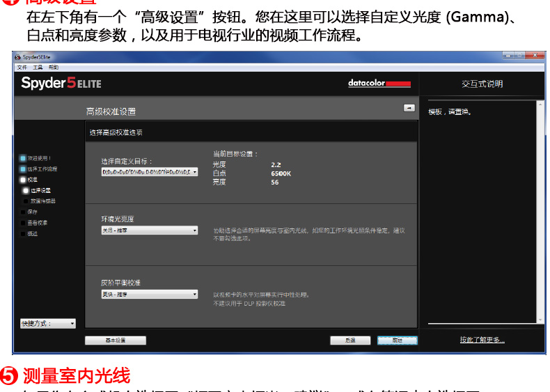The image size is (550, 392).
Task: Click the 选择高级校准选项 header text
Action: click(116, 132)
